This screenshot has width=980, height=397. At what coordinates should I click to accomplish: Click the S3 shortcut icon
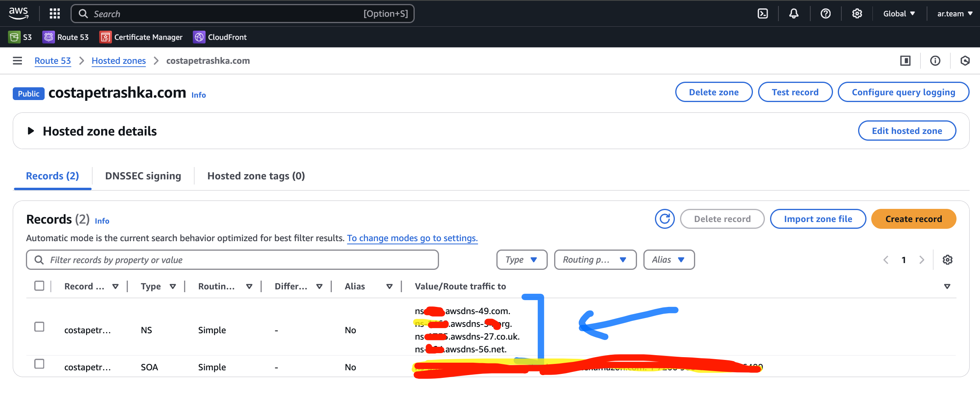pos(14,37)
